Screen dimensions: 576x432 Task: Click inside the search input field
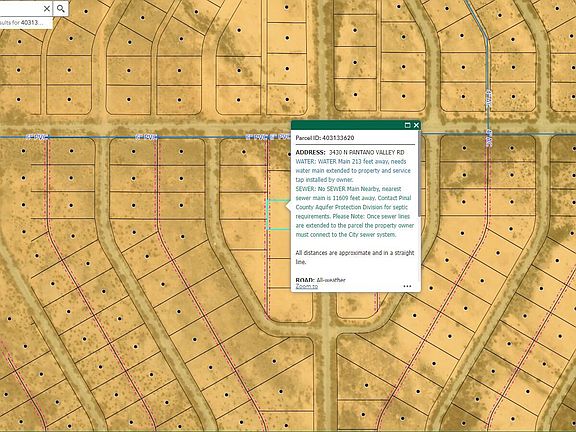(20, 8)
